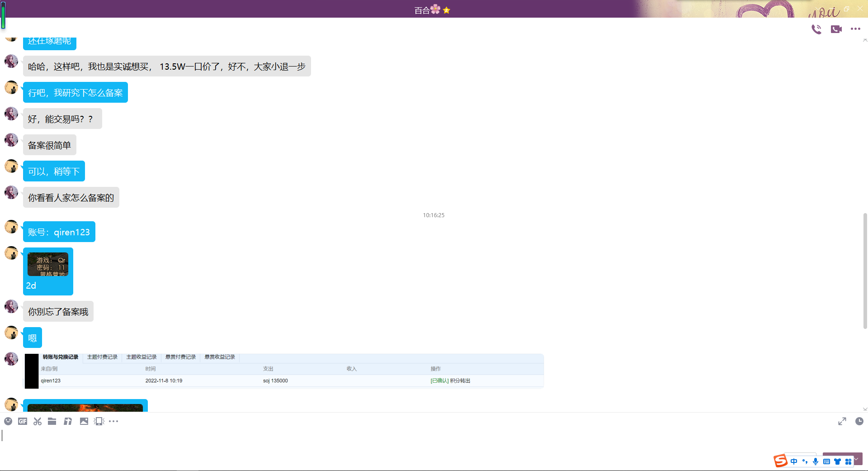Open the music sharing icon

[68, 421]
